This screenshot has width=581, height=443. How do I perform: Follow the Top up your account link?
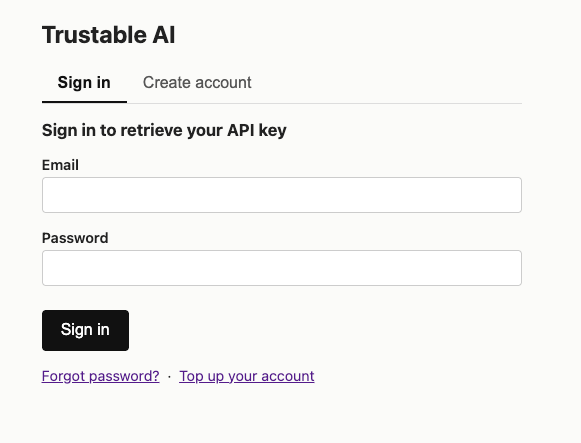(x=247, y=376)
